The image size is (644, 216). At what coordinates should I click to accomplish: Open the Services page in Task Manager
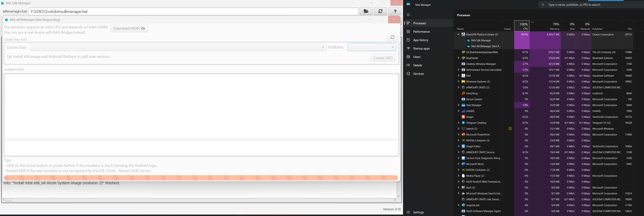(428, 74)
